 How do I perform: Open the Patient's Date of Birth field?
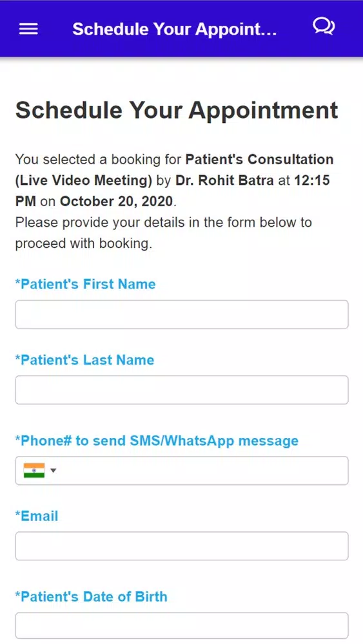pyautogui.click(x=182, y=626)
